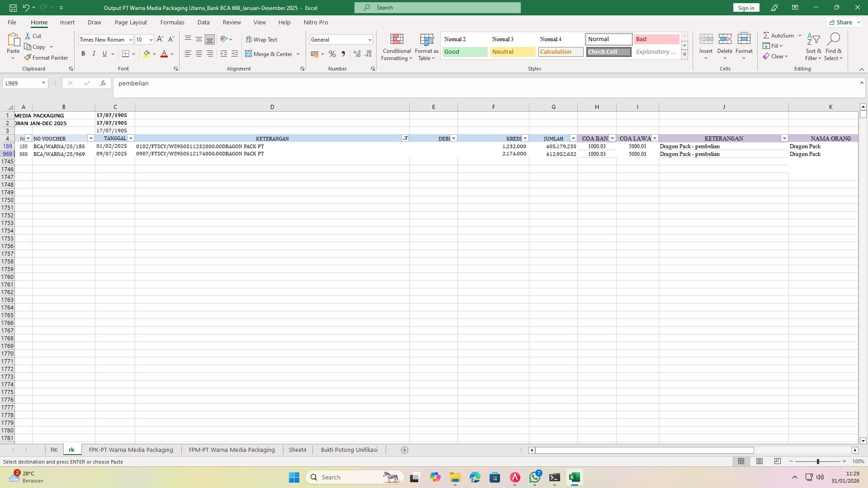The height and width of the screenshot is (488, 868).
Task: Click Increase Decimal icon
Action: [357, 54]
